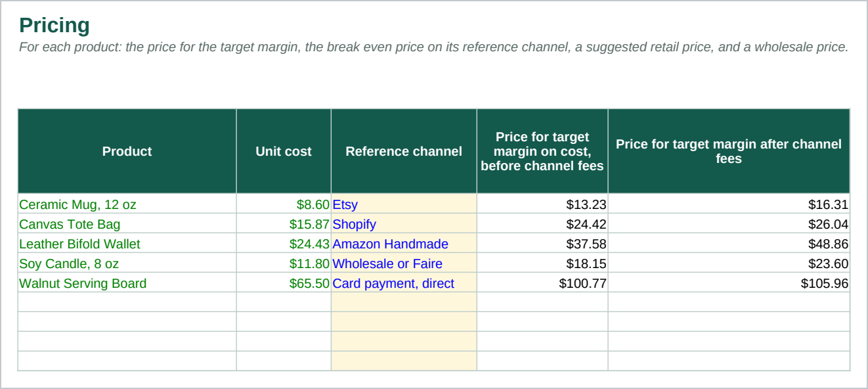Select the Canvas Tote Bag cell

click(127, 223)
